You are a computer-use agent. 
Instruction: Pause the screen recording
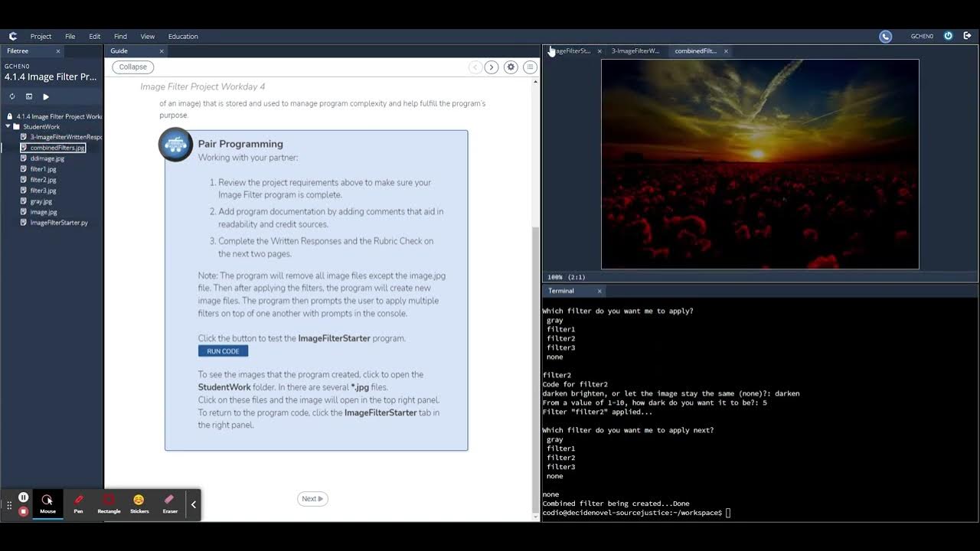(x=24, y=497)
